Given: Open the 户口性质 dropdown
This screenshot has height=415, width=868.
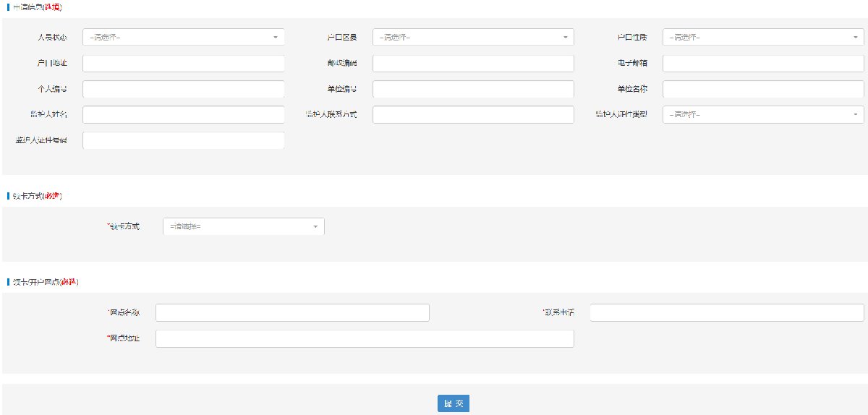Looking at the screenshot, I should (763, 37).
